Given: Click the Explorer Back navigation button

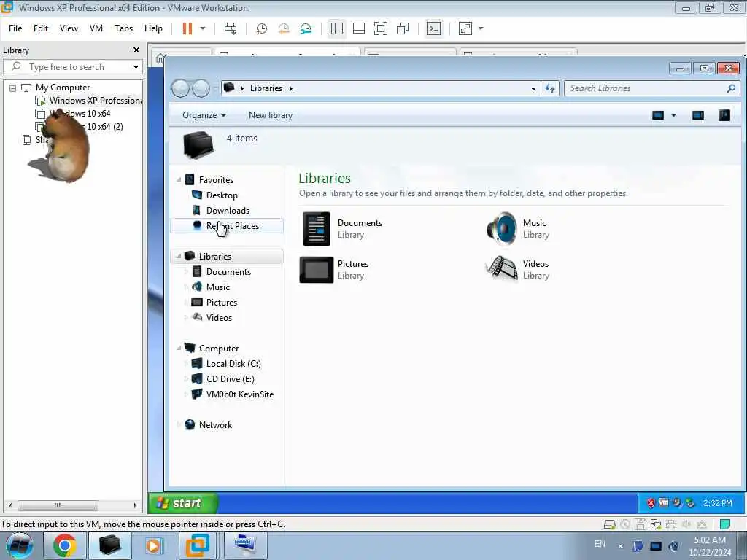Looking at the screenshot, I should click(180, 88).
